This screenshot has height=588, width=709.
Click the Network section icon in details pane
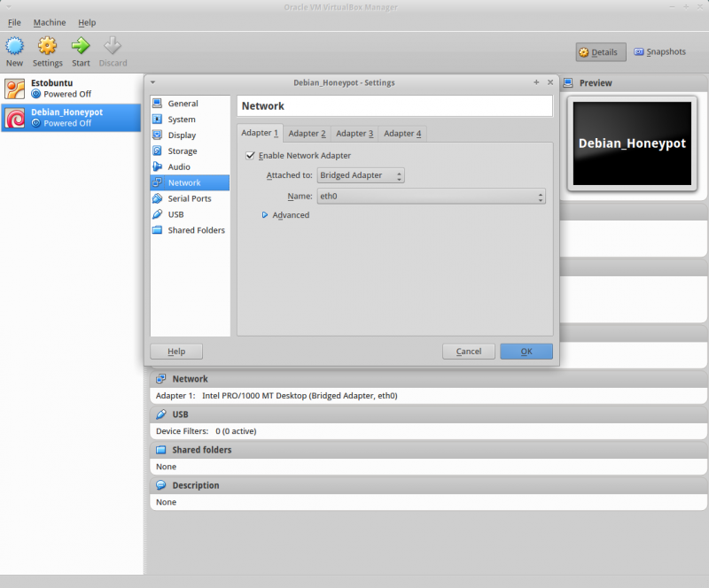160,379
